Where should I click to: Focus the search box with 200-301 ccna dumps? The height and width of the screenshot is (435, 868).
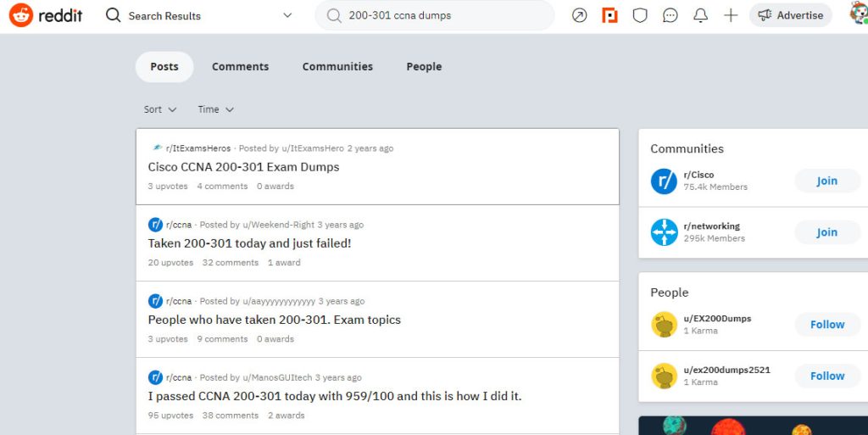point(435,15)
